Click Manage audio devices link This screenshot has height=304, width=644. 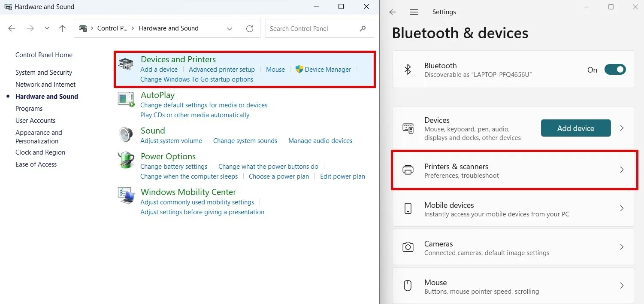coord(320,141)
